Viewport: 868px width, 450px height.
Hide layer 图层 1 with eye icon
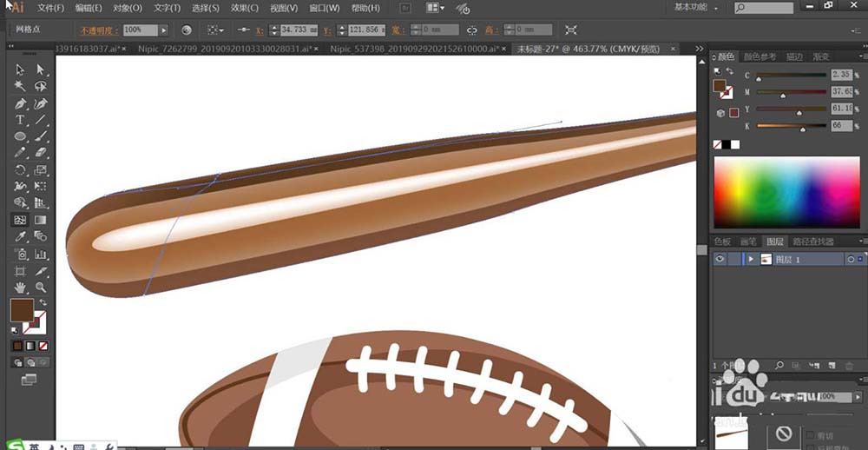[x=720, y=259]
